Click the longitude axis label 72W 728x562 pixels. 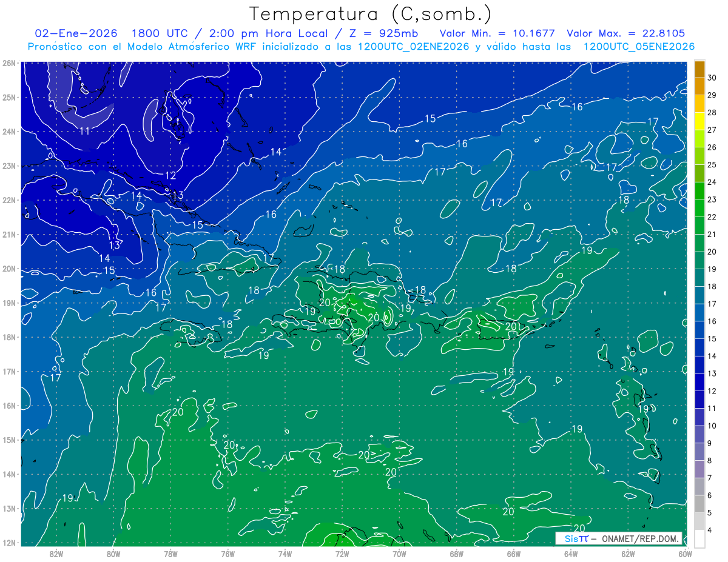click(342, 553)
